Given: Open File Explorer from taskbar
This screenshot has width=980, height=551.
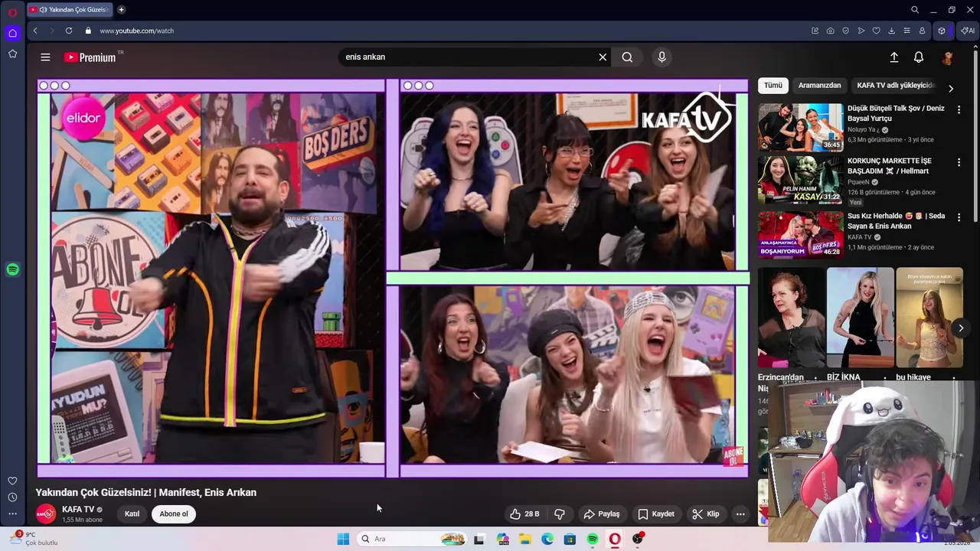Looking at the screenshot, I should pyautogui.click(x=525, y=539).
